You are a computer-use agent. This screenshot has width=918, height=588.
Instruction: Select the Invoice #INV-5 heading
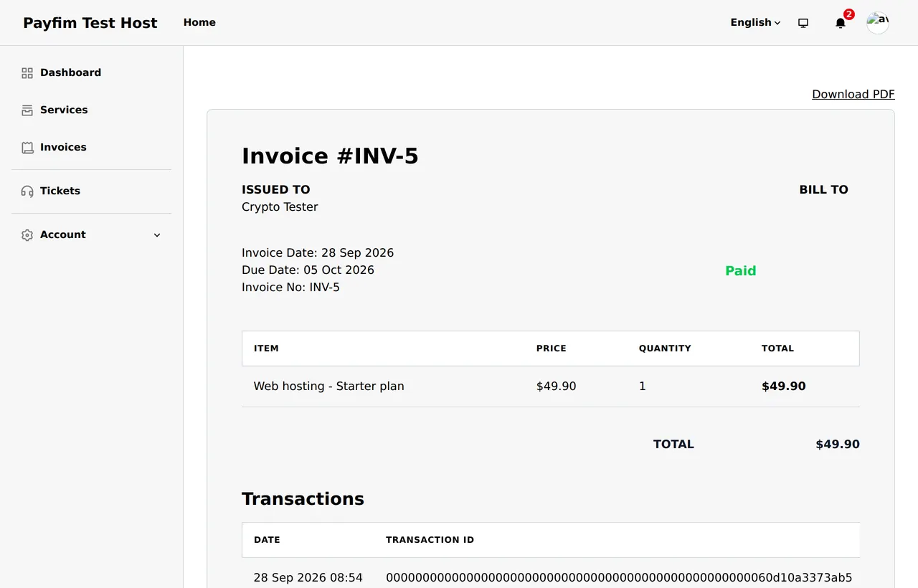point(330,156)
